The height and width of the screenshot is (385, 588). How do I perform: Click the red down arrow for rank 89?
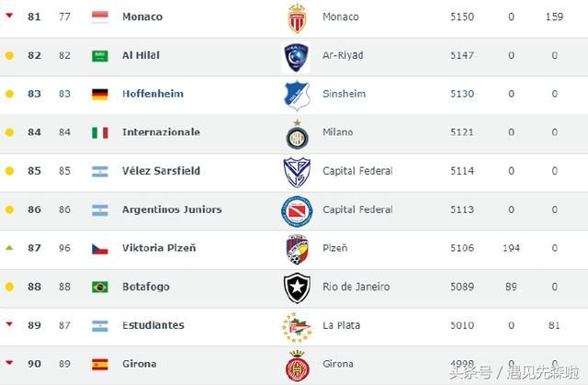(x=9, y=325)
